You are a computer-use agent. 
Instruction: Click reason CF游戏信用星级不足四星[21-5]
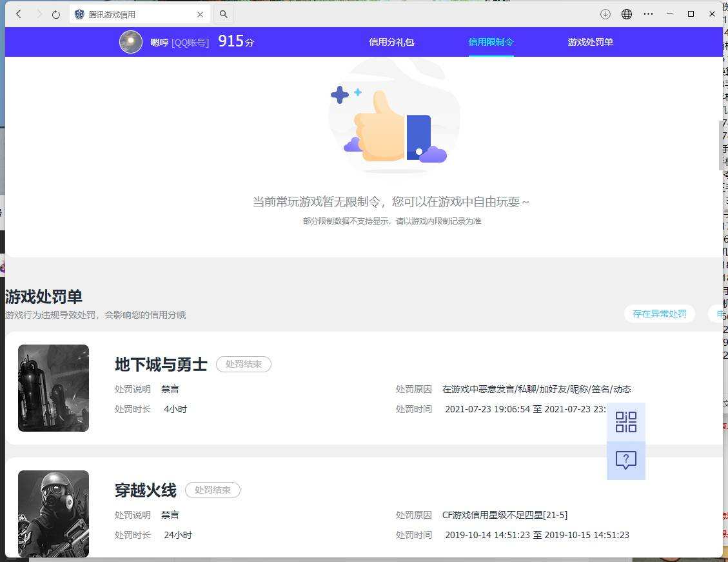pyautogui.click(x=505, y=515)
